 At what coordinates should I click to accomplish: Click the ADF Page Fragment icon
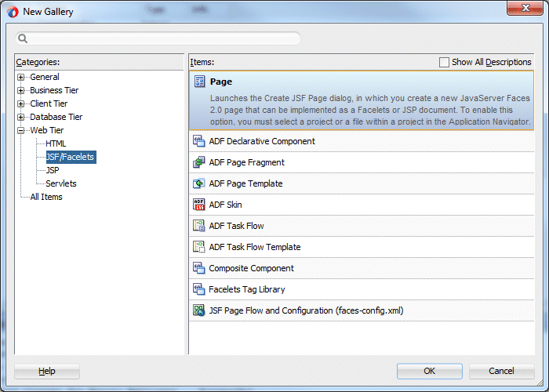pyautogui.click(x=199, y=162)
